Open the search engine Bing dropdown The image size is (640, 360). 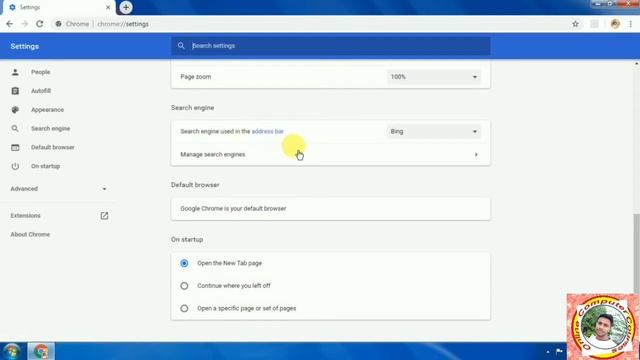click(434, 131)
